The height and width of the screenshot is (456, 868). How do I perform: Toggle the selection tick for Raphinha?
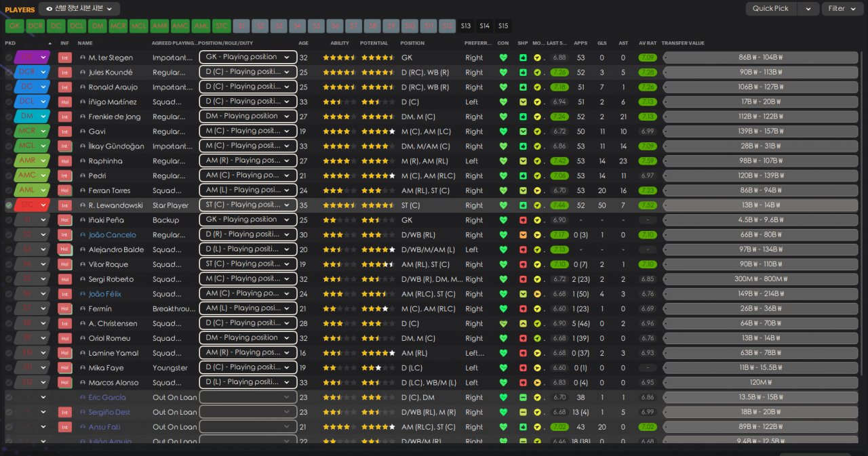pyautogui.click(x=8, y=161)
